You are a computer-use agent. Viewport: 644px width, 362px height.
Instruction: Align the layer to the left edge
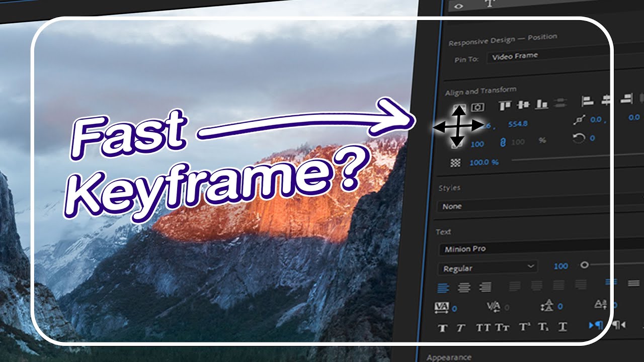coord(588,101)
